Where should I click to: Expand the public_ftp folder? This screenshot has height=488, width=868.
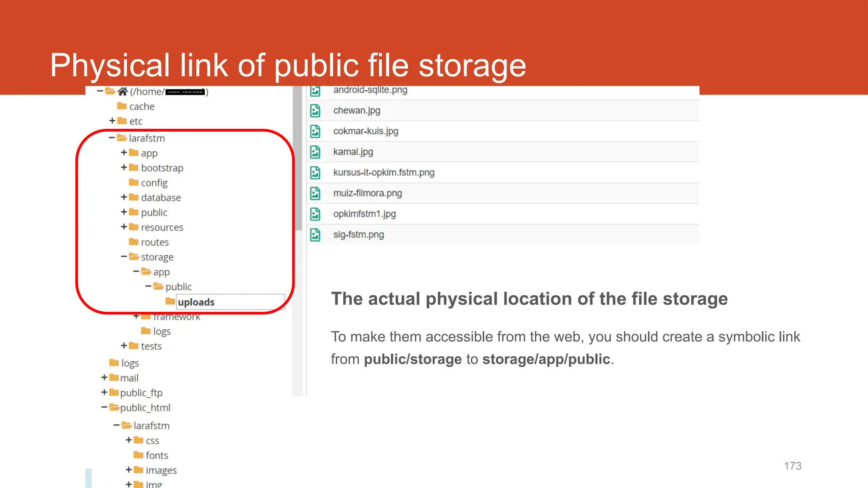point(104,392)
